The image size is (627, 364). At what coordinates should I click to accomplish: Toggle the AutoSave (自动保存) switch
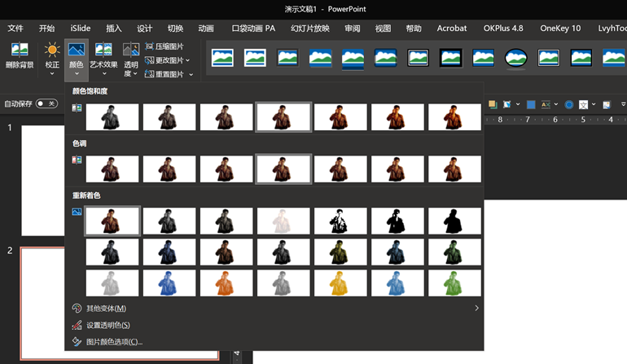46,103
